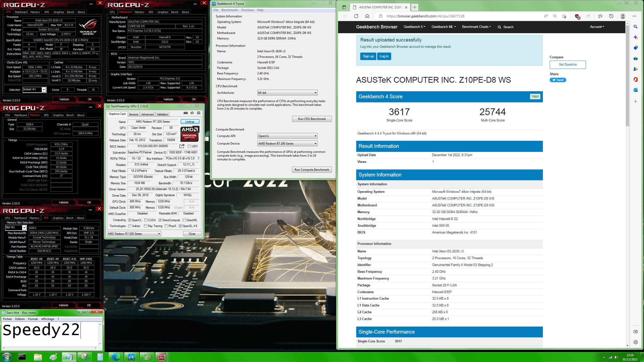Open Edge sidebar settings gear icon
The image size is (644, 362).
point(635,342)
